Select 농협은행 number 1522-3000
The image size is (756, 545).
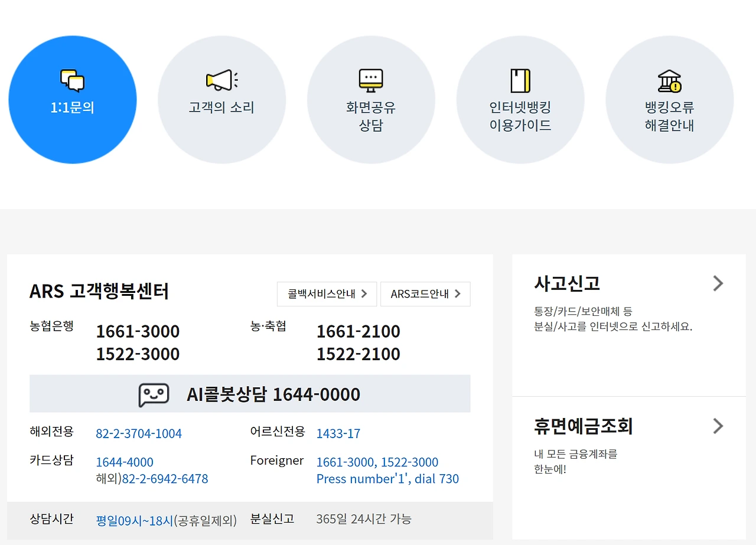point(138,354)
